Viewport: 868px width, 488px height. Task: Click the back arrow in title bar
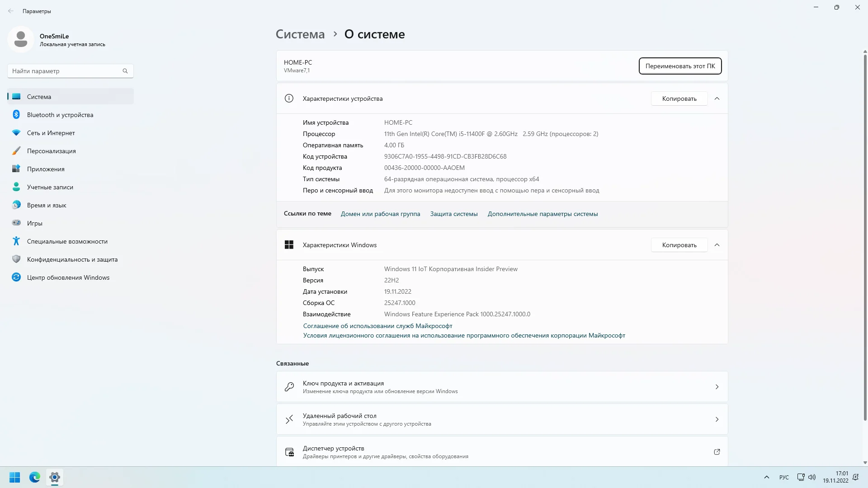[x=11, y=11]
